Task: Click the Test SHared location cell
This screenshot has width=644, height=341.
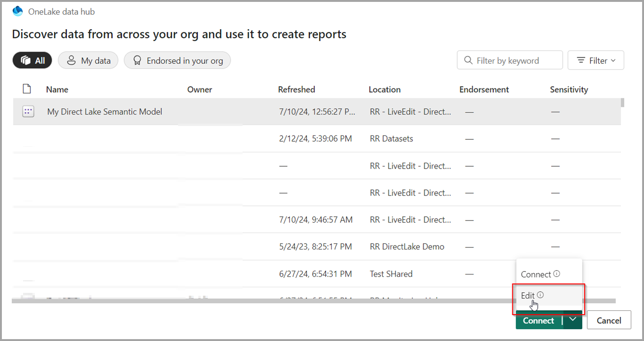Action: 391,273
